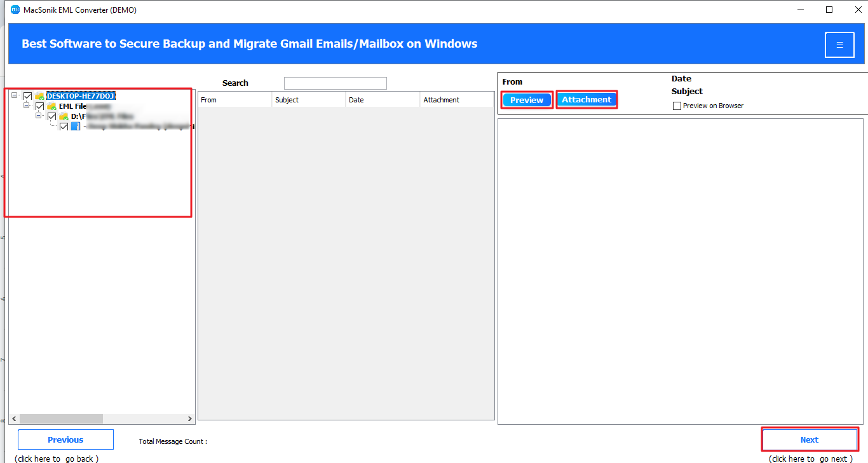
Task: Select the DESKTOP-HE77DOJ tree label
Action: (x=81, y=96)
